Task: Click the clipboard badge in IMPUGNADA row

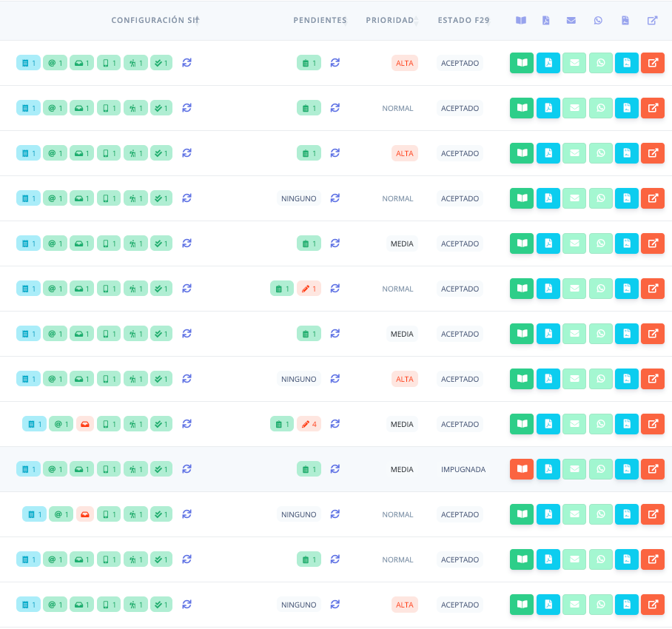Action: pyautogui.click(x=309, y=469)
